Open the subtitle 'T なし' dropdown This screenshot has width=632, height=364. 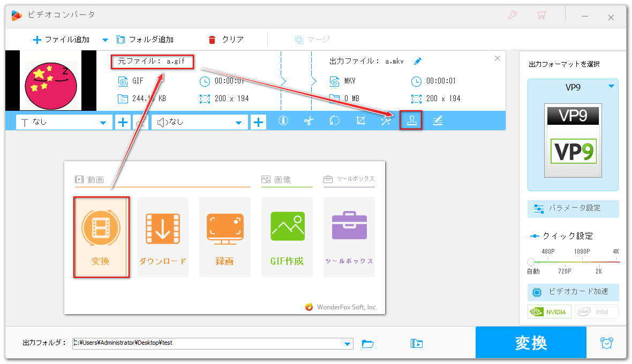click(63, 122)
